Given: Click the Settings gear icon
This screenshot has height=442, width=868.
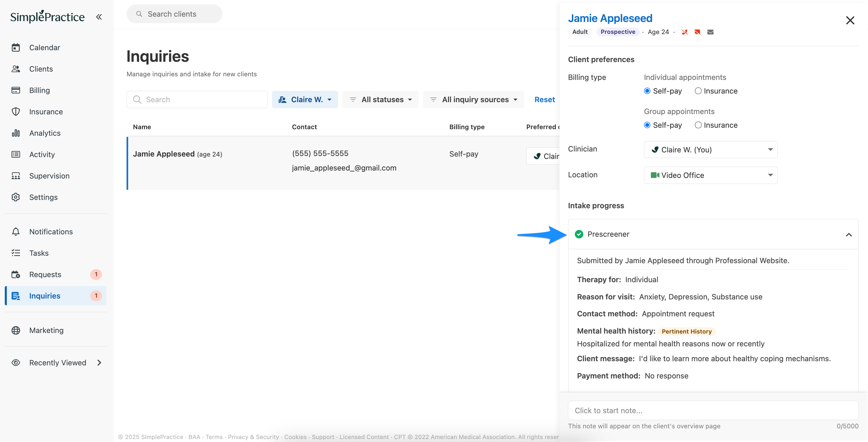Looking at the screenshot, I should (x=16, y=197).
